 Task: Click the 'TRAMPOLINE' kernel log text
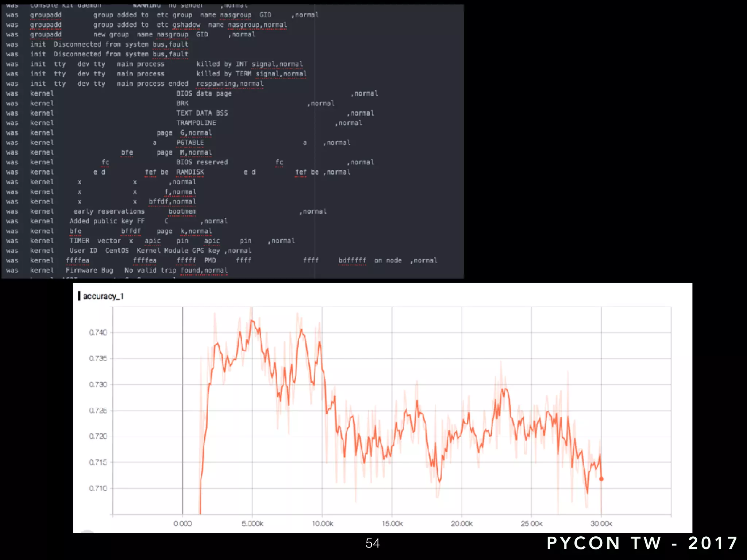tap(196, 123)
